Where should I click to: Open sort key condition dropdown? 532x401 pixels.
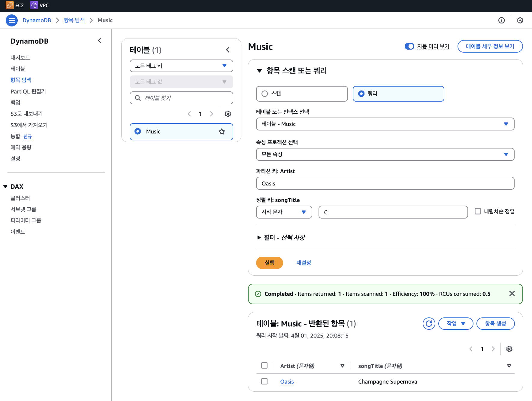284,212
